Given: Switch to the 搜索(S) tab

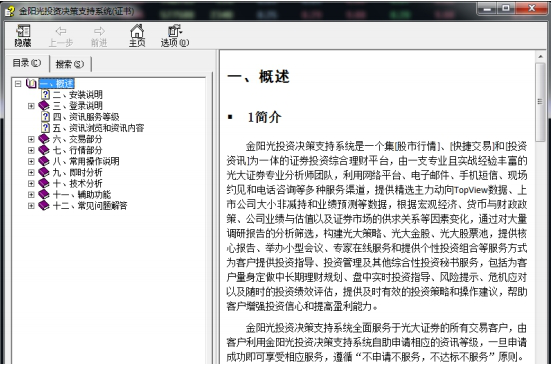Looking at the screenshot, I should point(70,64).
